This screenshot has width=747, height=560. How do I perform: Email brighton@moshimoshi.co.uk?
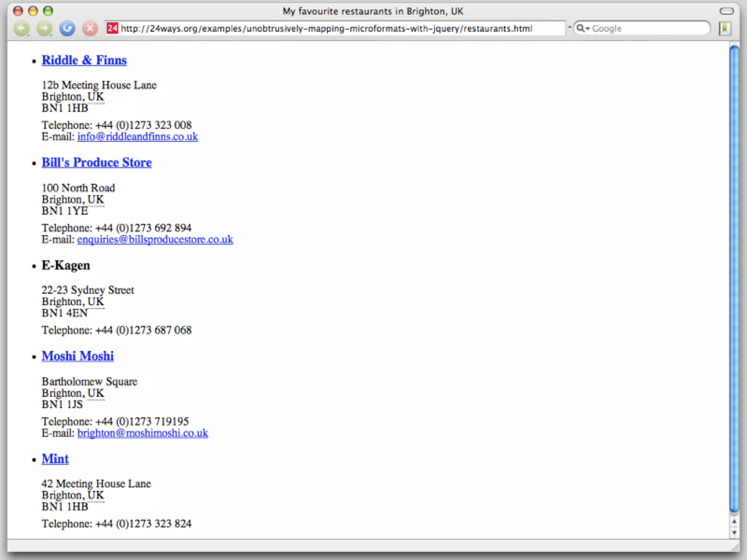click(143, 433)
